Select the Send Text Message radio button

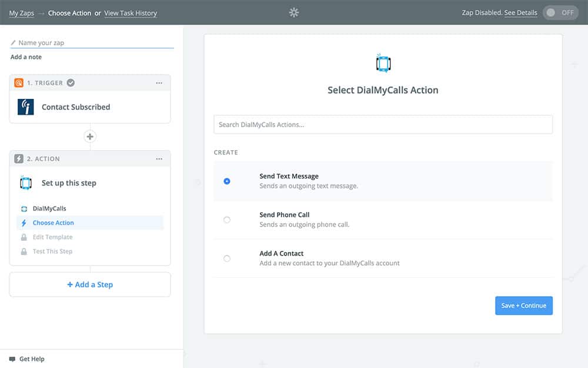click(227, 181)
